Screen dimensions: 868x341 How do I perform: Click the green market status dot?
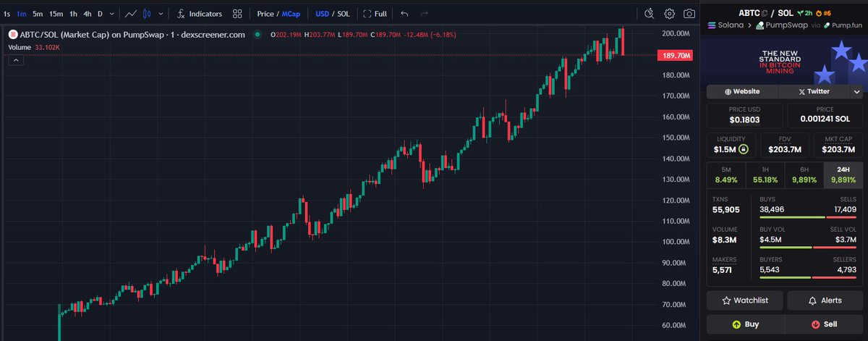[x=258, y=34]
